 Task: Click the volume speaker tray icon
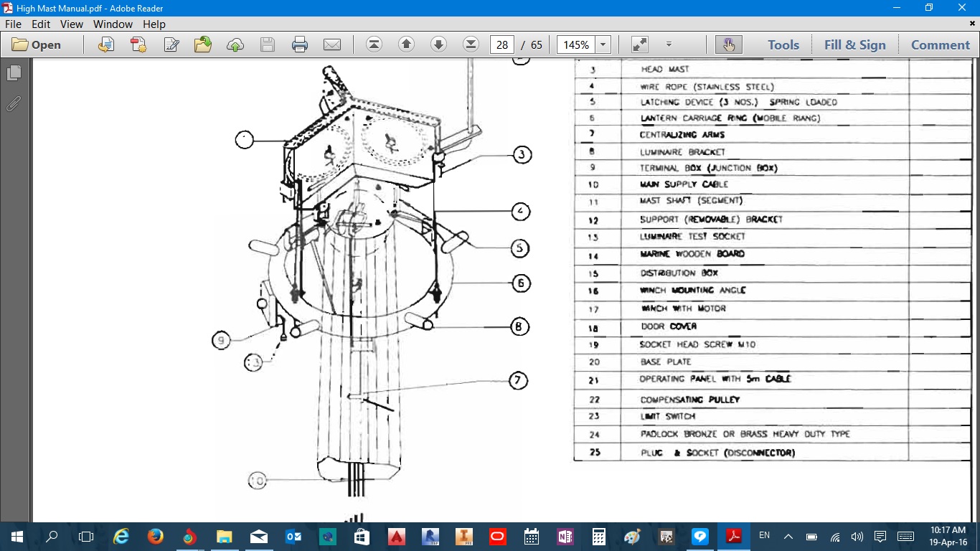pos(857,536)
